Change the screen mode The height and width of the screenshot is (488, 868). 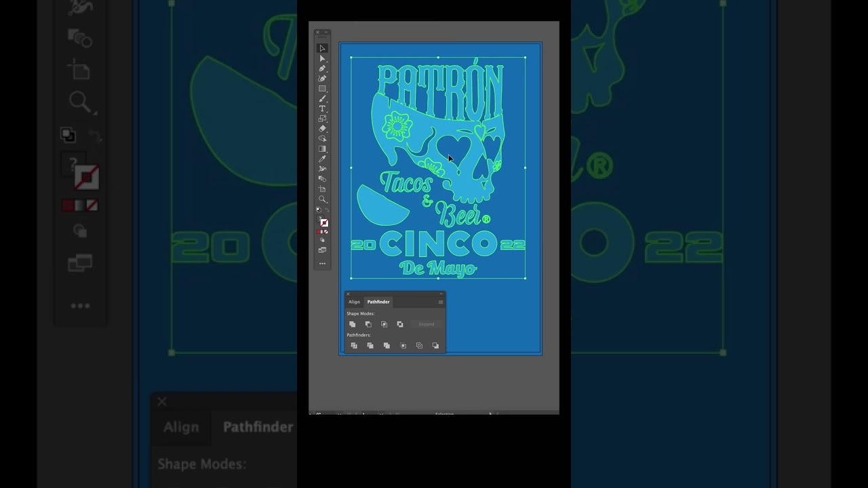click(x=323, y=250)
